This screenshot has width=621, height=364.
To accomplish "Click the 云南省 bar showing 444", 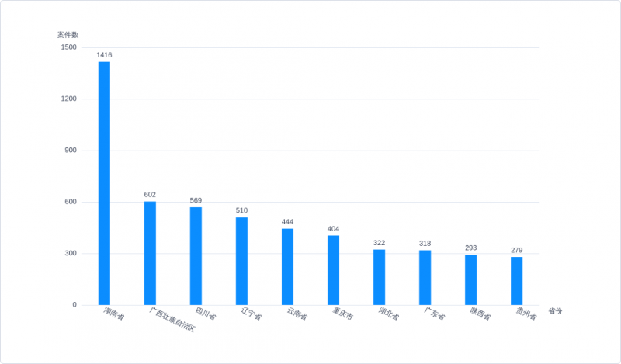I will click(287, 266).
